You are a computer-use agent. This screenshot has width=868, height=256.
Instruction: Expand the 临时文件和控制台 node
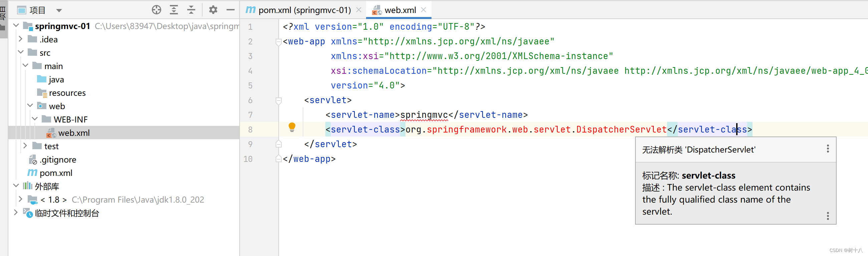pos(16,213)
